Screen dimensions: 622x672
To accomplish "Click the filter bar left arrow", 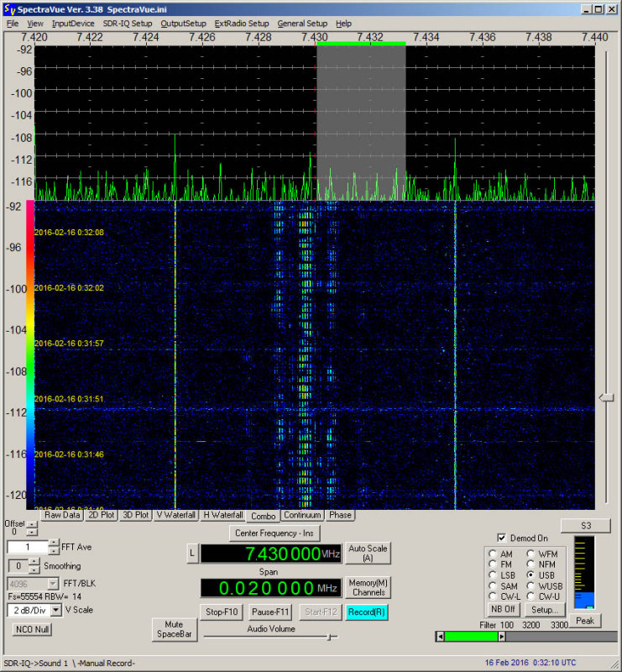I will tap(440, 637).
